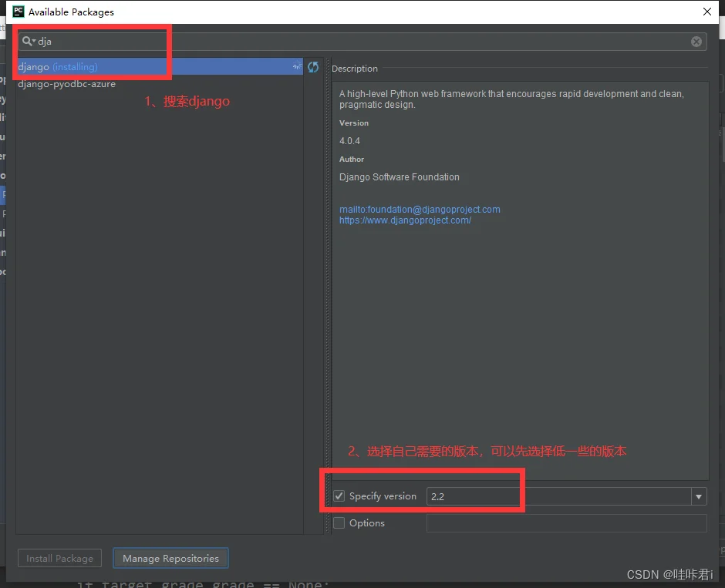
Task: Click the Options text field
Action: pos(566,523)
